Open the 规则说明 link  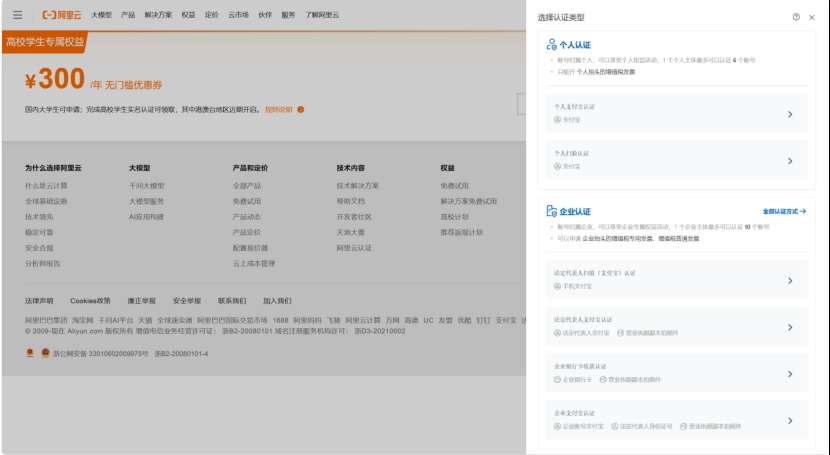point(278,110)
